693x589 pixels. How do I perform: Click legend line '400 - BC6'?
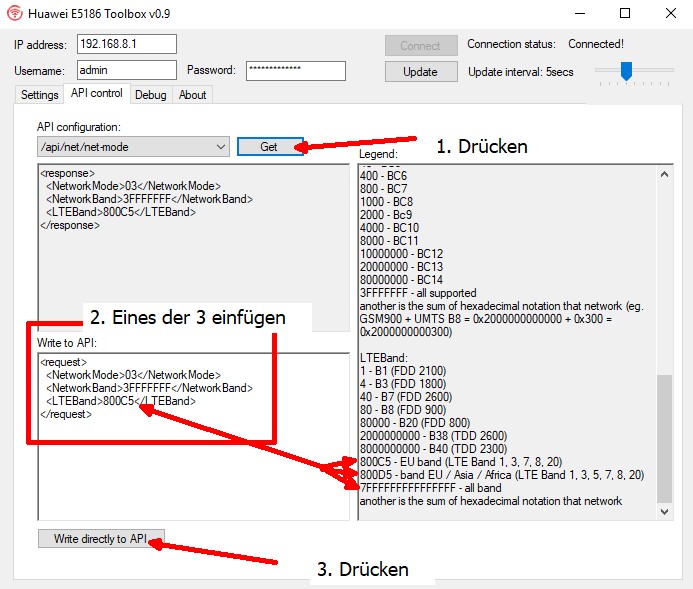coord(383,176)
